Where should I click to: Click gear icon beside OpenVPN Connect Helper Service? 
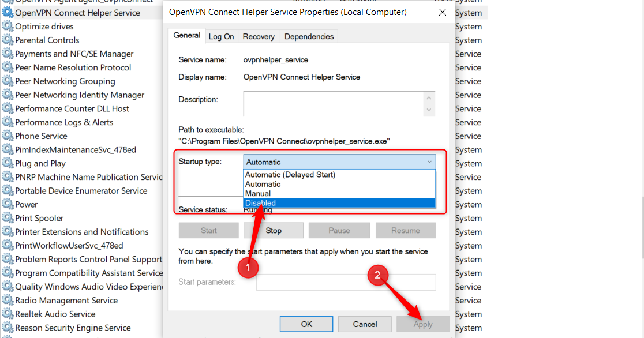[x=8, y=12]
